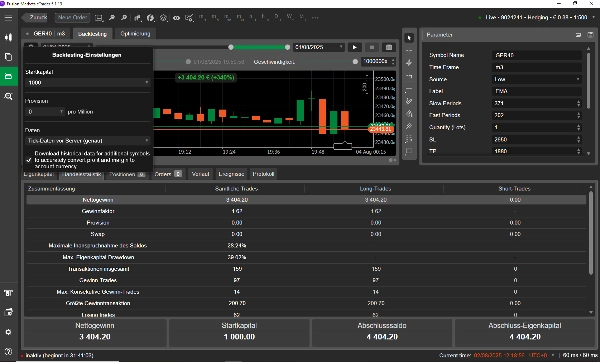
Task: Select the Nettogewinn statistics row
Action: pyautogui.click(x=306, y=200)
